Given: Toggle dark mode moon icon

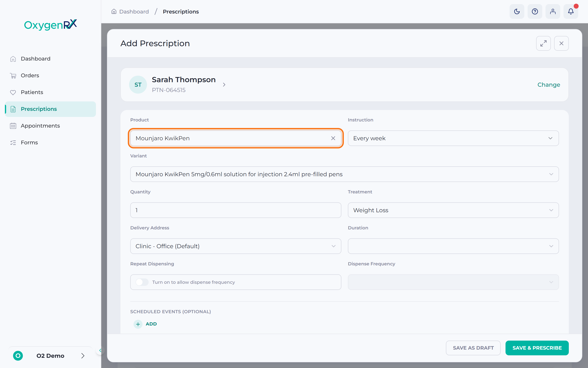Looking at the screenshot, I should (517, 11).
